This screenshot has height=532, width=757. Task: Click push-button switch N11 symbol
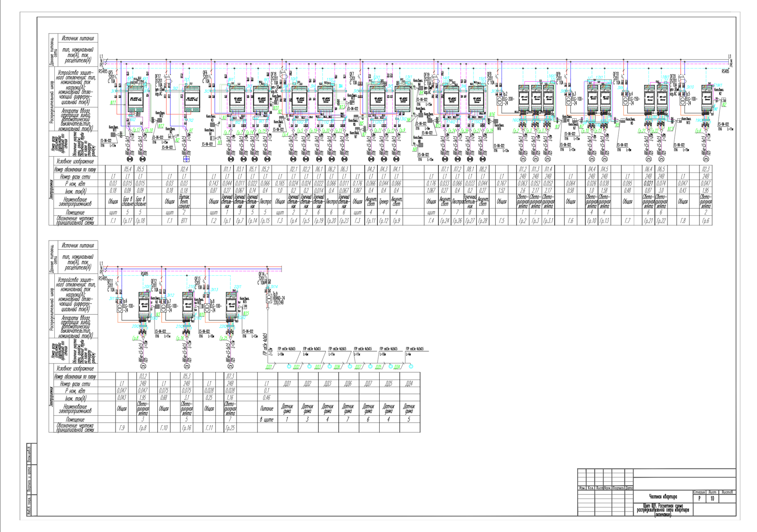[114, 134]
